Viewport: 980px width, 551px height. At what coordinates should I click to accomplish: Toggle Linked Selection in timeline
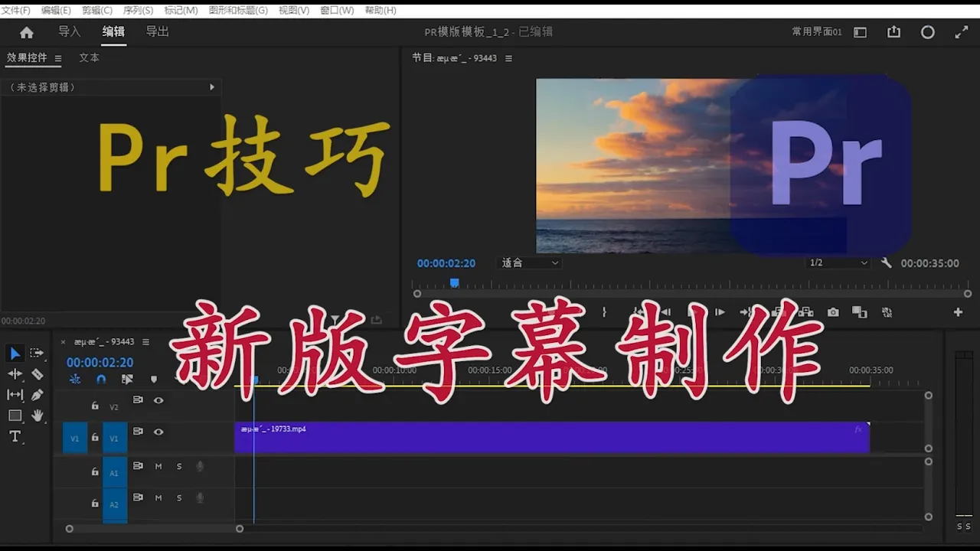coord(127,379)
